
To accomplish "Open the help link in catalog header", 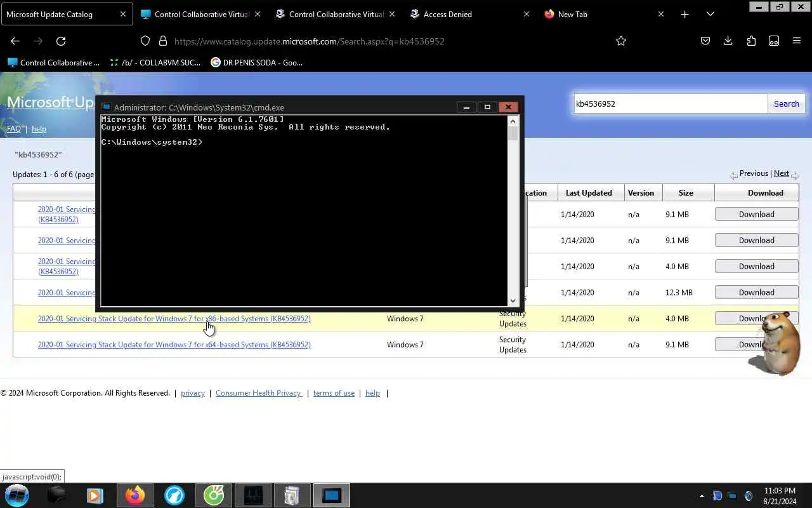I will point(39,129).
